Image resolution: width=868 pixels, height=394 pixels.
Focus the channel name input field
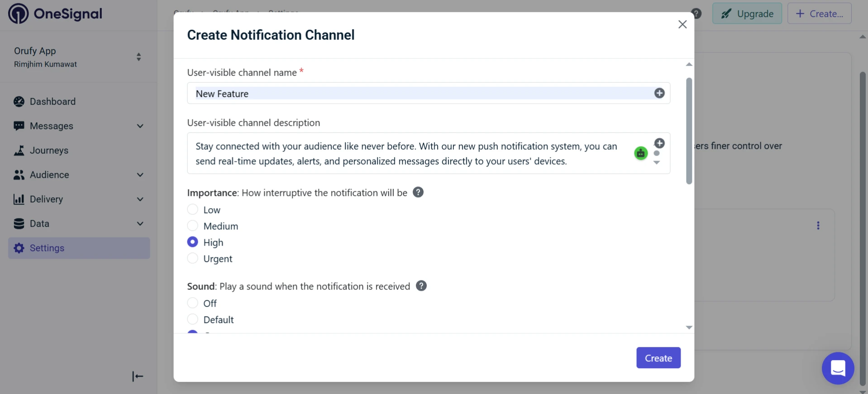(429, 93)
